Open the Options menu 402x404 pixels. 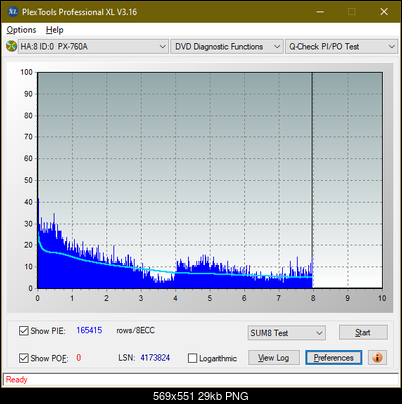point(21,30)
